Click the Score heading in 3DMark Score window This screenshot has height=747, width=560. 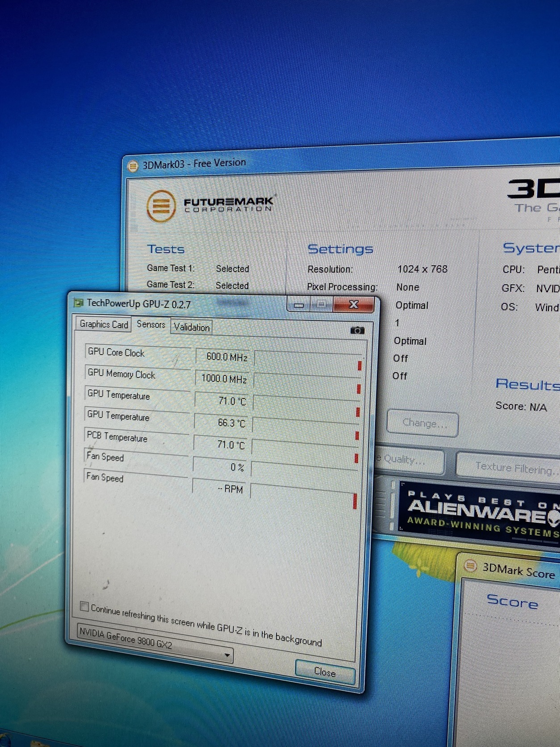[x=512, y=602]
